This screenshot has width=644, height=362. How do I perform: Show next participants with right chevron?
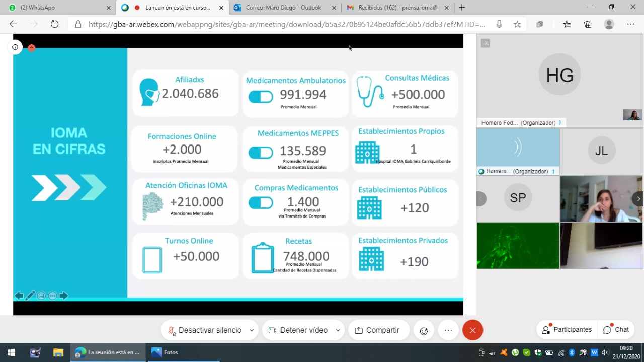pos(638,199)
